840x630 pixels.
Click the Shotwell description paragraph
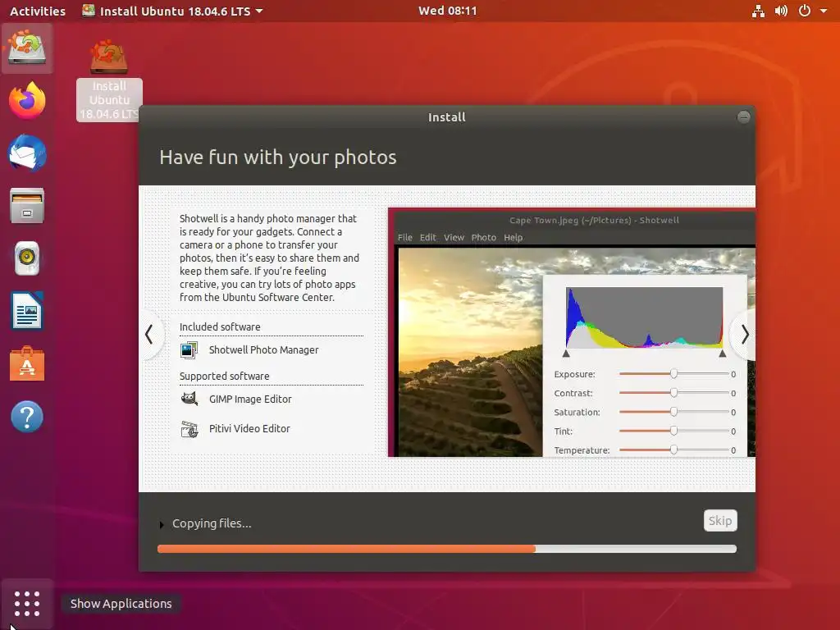click(x=269, y=258)
